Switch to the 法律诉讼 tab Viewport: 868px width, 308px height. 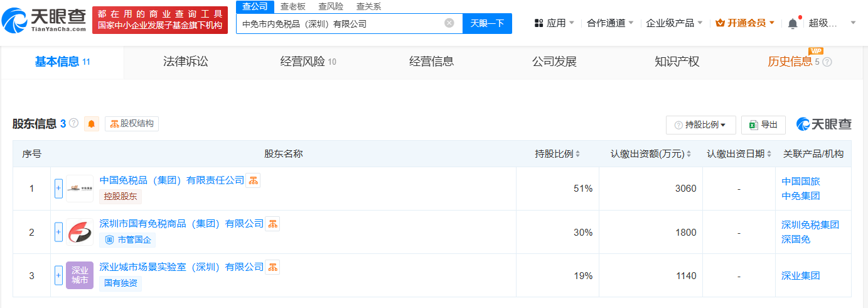(x=185, y=62)
